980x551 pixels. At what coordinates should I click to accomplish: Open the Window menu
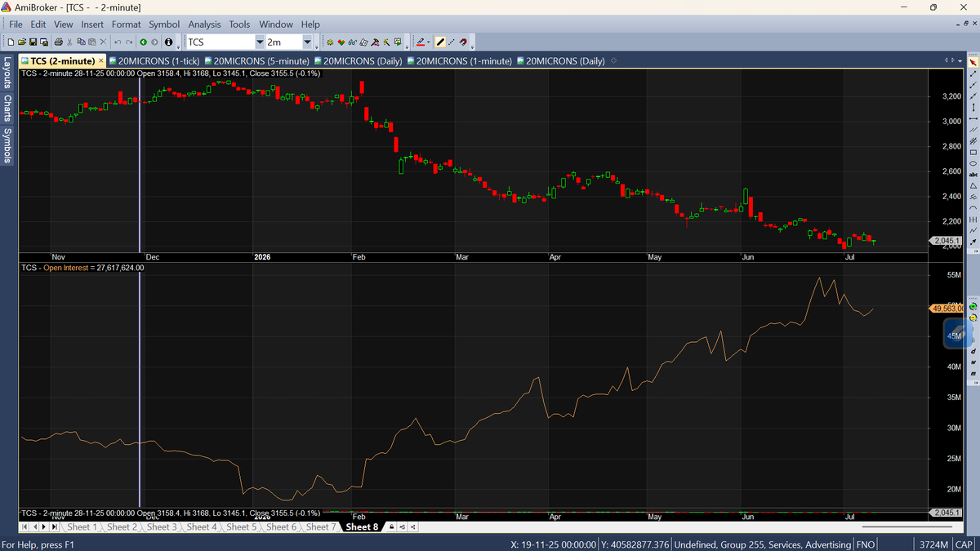pyautogui.click(x=276, y=24)
